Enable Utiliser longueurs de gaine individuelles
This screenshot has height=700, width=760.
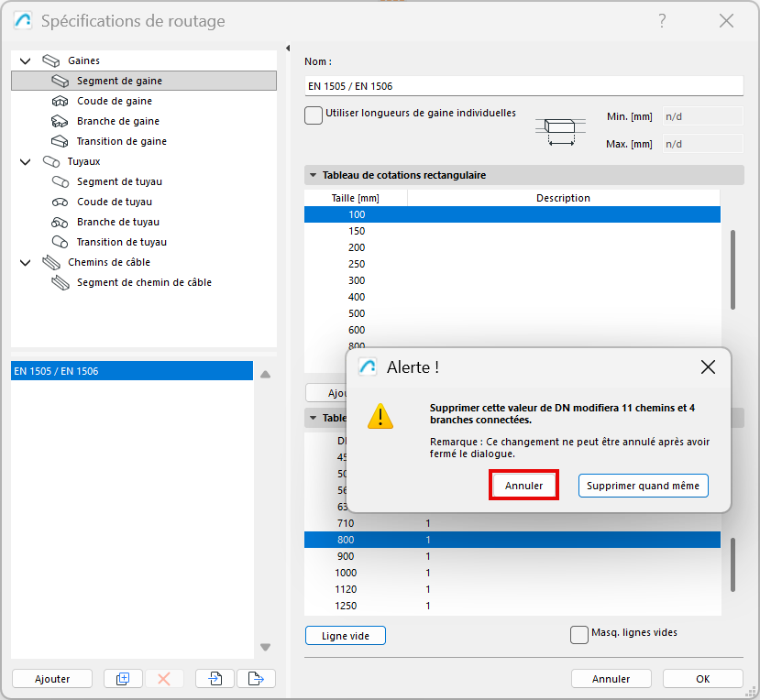point(314,115)
